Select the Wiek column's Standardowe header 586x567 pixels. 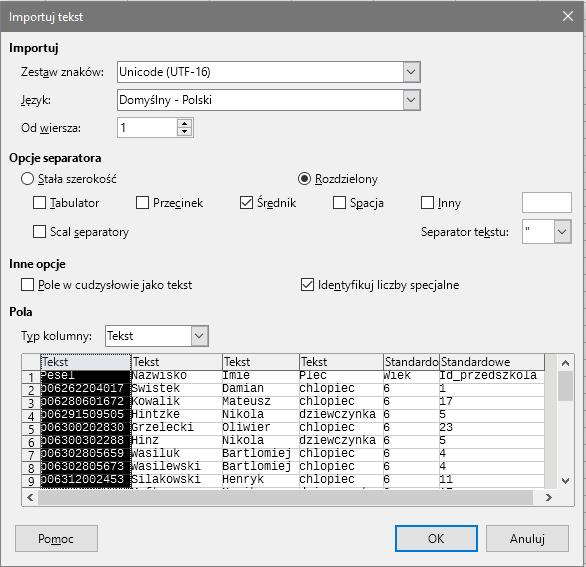click(x=411, y=362)
